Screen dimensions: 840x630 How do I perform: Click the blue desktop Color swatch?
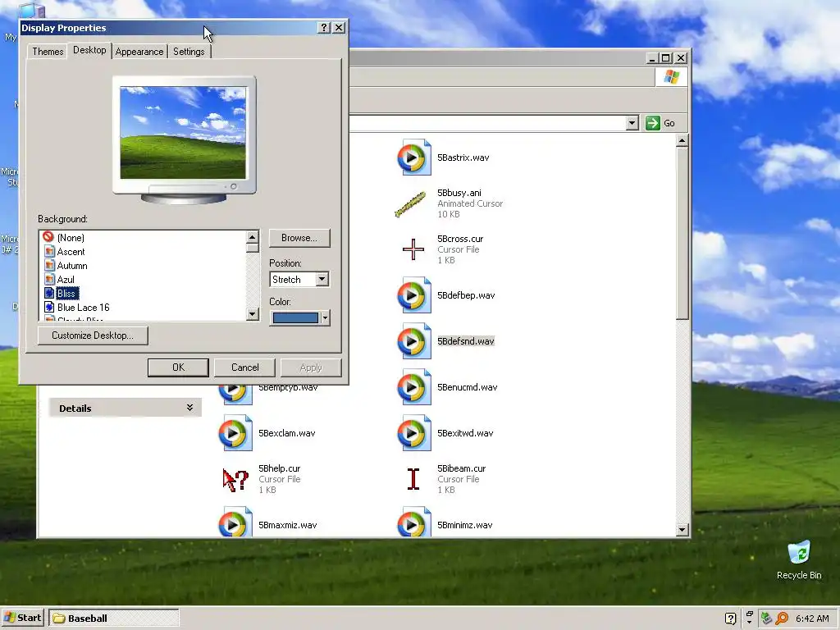[295, 317]
